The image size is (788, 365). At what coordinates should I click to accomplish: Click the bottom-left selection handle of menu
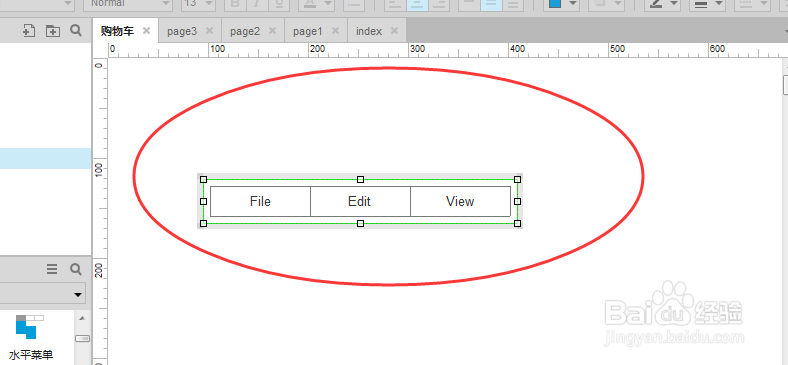(204, 223)
